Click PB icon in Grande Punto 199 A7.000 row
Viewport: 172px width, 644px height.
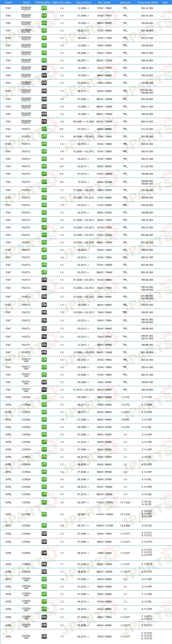(44, 53)
